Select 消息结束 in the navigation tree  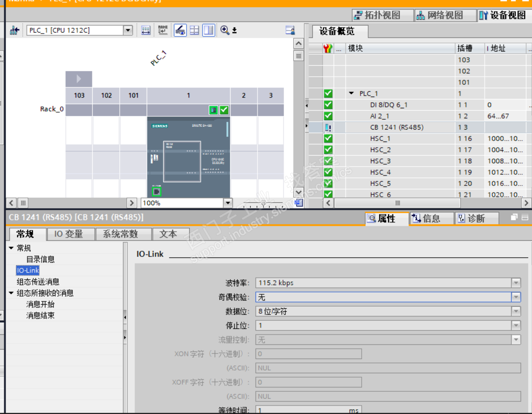click(40, 315)
